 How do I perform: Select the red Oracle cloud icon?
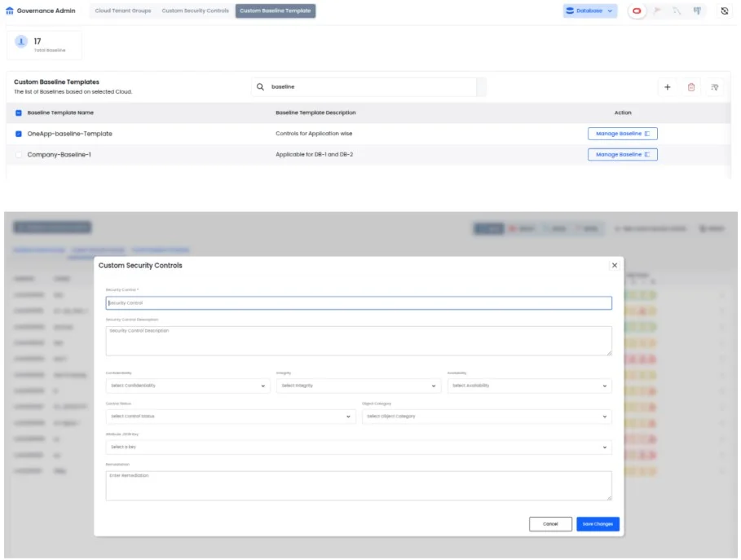636,11
